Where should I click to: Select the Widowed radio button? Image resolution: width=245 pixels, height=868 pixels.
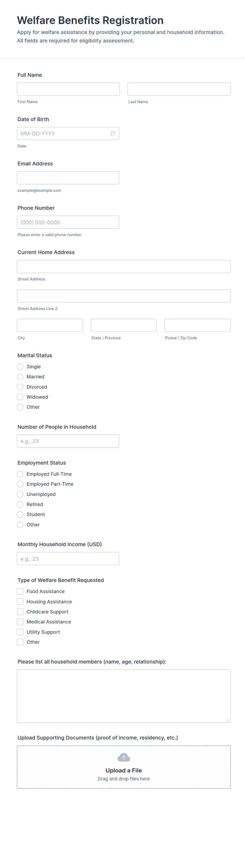coord(20,397)
